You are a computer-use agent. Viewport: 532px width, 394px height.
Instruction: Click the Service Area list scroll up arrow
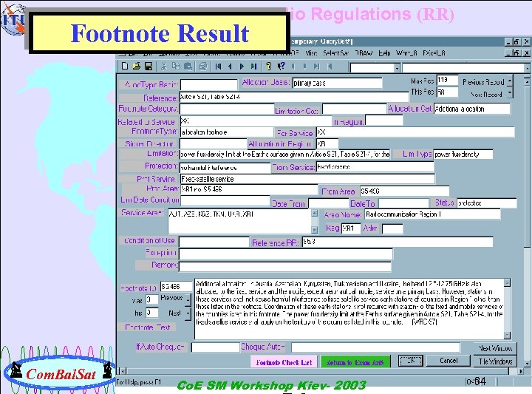(x=314, y=214)
